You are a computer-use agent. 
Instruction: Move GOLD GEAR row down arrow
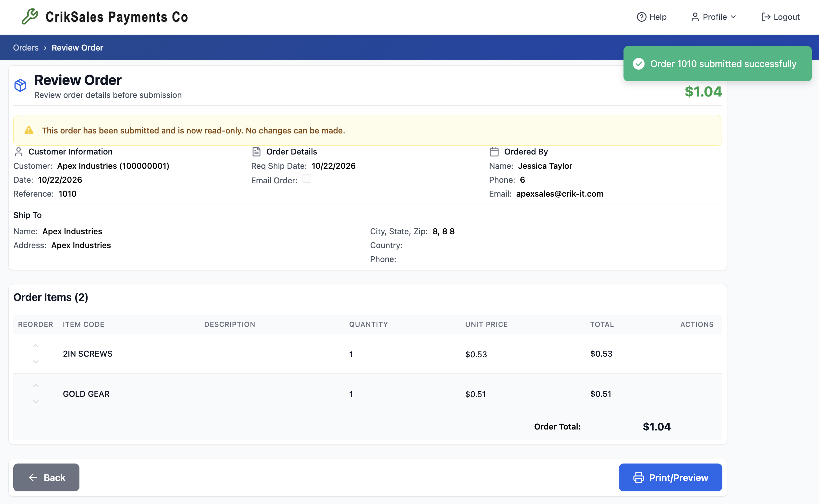(x=36, y=402)
